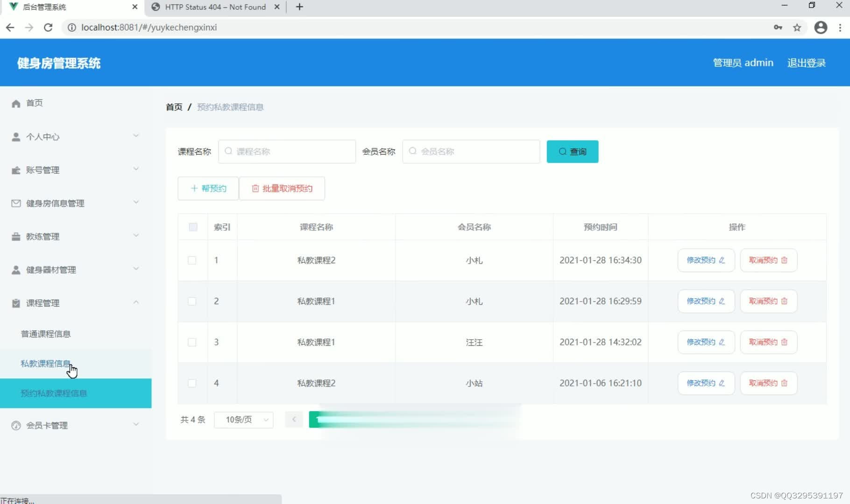Screen dimensions: 850x504
Task: Go forward using the browser forward arrow
Action: pyautogui.click(x=29, y=28)
